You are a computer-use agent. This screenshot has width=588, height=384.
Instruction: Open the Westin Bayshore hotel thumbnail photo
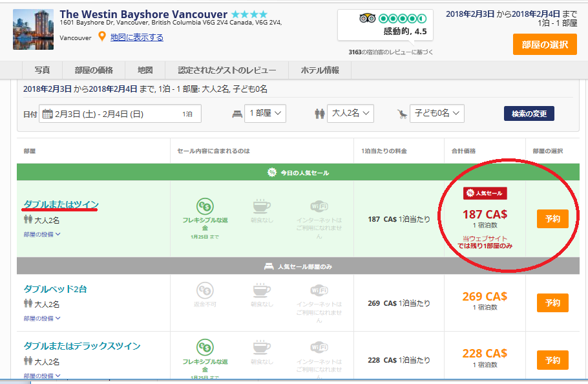coord(33,30)
